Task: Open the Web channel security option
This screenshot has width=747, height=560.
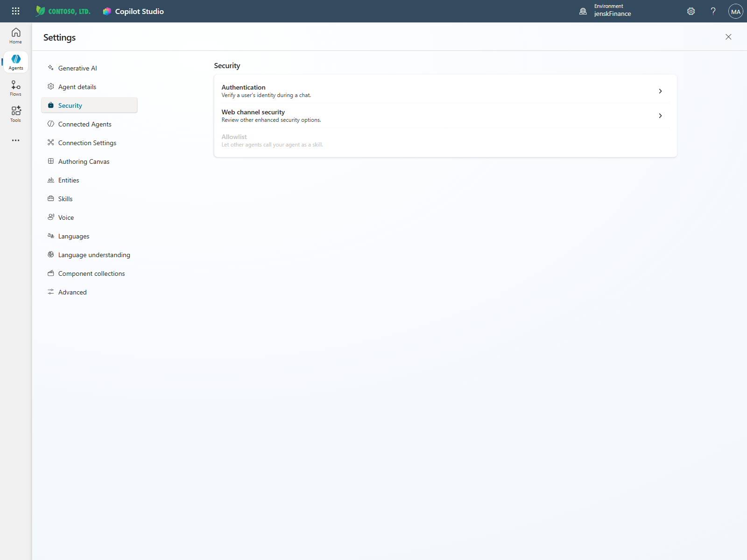Action: click(x=445, y=116)
